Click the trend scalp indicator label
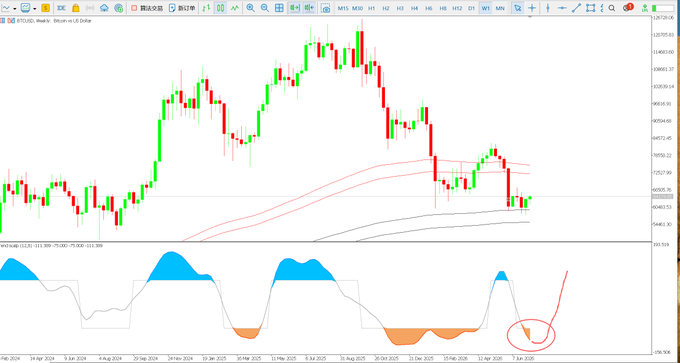The height and width of the screenshot is (363, 680). [x=51, y=246]
